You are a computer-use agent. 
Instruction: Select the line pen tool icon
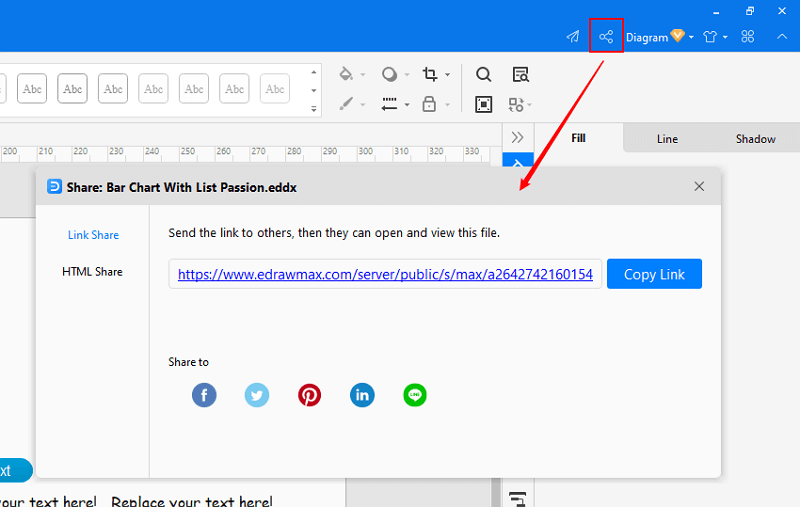[x=346, y=104]
